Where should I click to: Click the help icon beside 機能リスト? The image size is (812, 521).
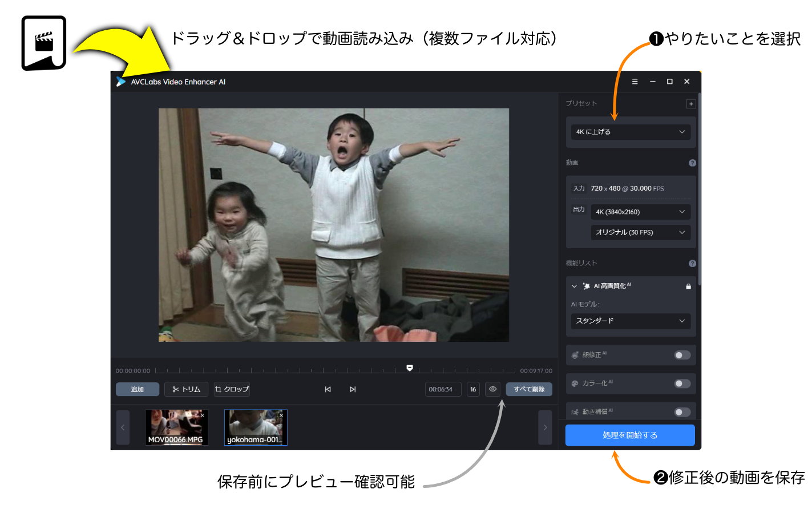[x=692, y=264]
